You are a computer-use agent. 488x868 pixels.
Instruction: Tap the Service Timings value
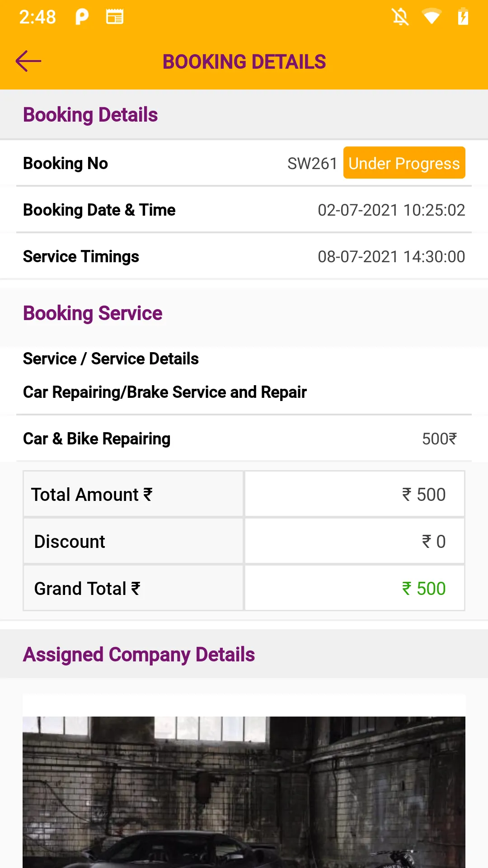click(391, 257)
